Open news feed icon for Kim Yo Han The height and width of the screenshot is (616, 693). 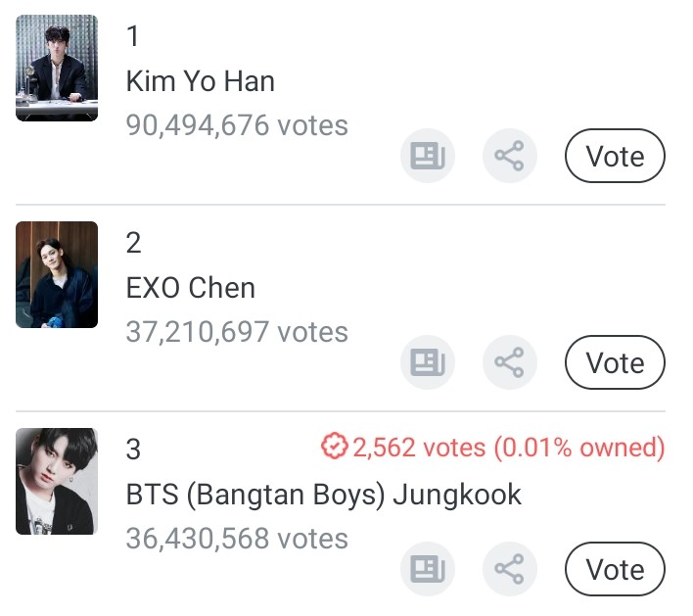coord(428,156)
